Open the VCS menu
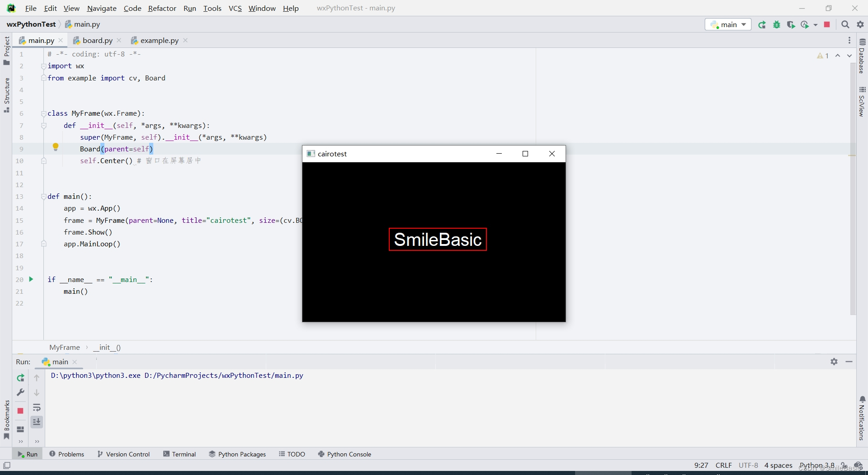The width and height of the screenshot is (868, 475). click(x=235, y=8)
